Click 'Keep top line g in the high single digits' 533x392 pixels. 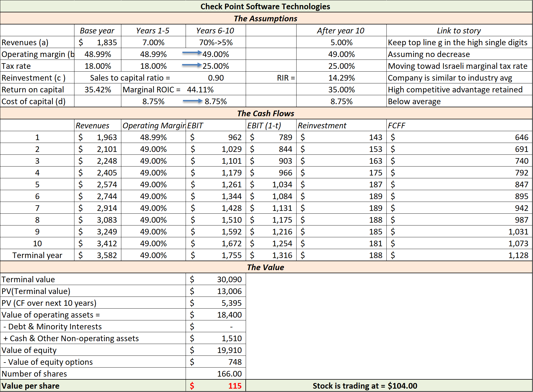coord(457,42)
